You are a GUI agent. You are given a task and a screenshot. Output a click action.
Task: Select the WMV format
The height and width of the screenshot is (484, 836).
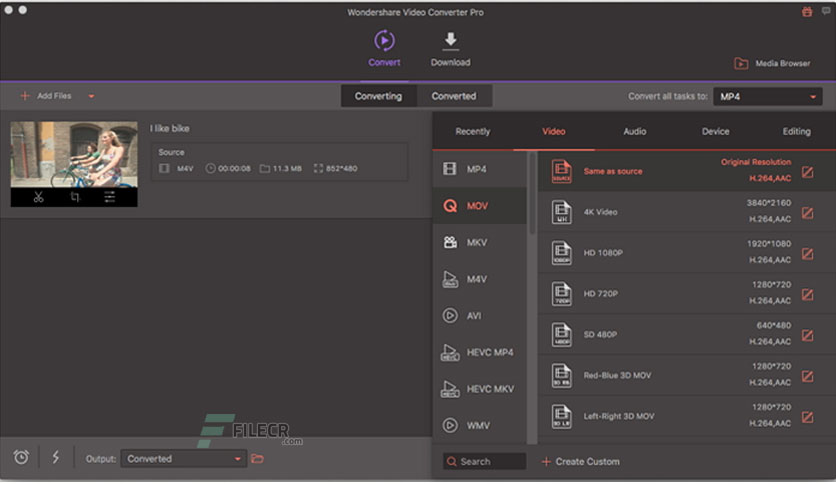[x=479, y=425]
